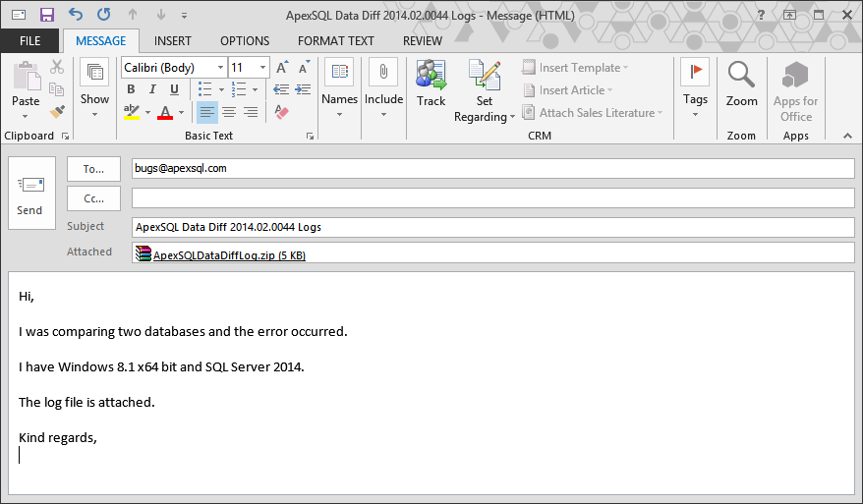
Task: Open the ribbon Help question mark
Action: point(761,15)
